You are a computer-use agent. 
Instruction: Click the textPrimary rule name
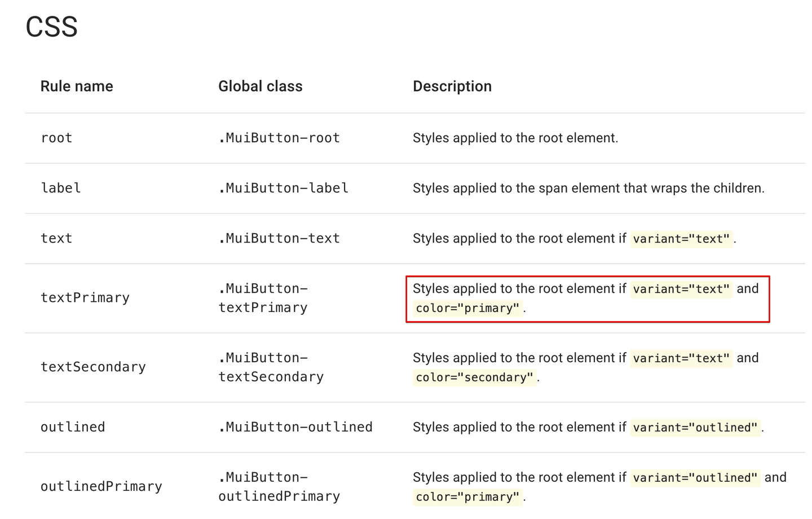[x=85, y=298]
